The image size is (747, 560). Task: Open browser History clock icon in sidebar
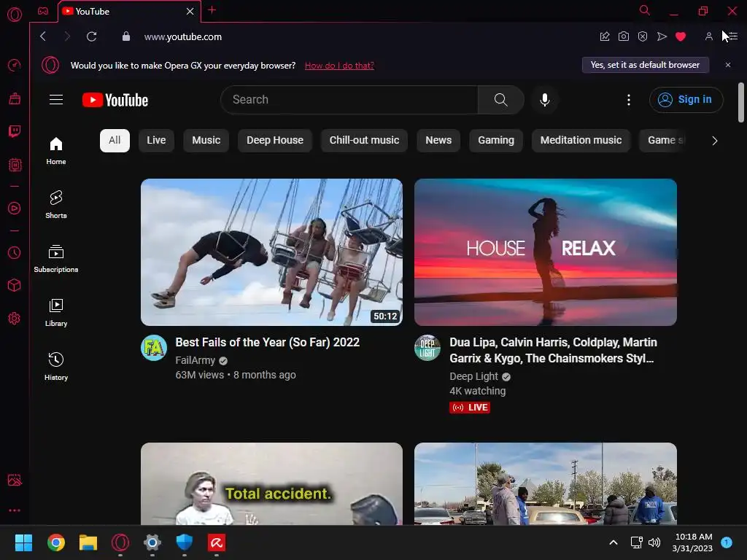click(x=15, y=252)
